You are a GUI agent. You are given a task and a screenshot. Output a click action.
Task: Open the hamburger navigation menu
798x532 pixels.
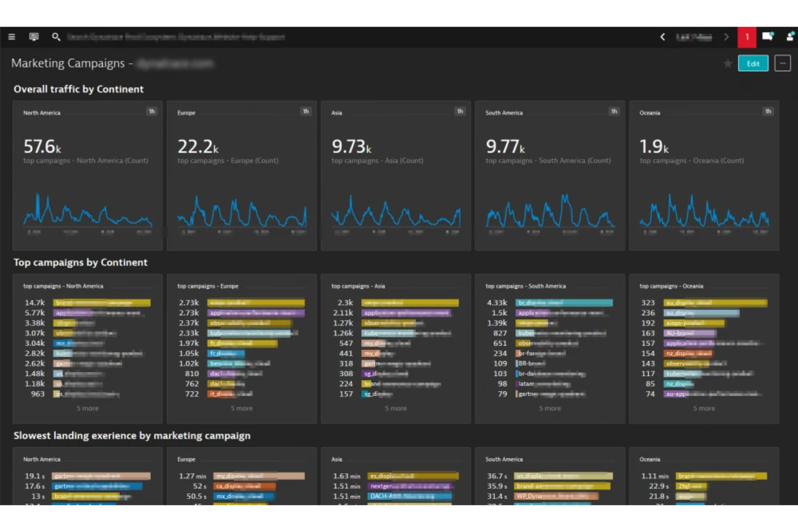(x=11, y=37)
